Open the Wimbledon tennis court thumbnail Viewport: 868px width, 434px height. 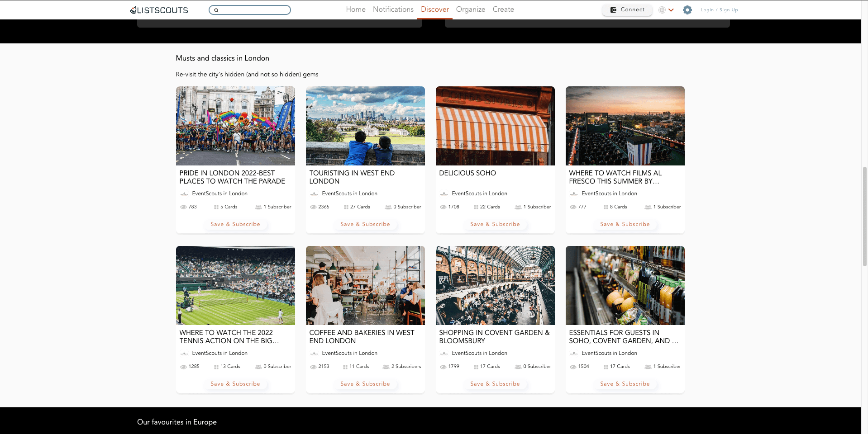(x=235, y=285)
